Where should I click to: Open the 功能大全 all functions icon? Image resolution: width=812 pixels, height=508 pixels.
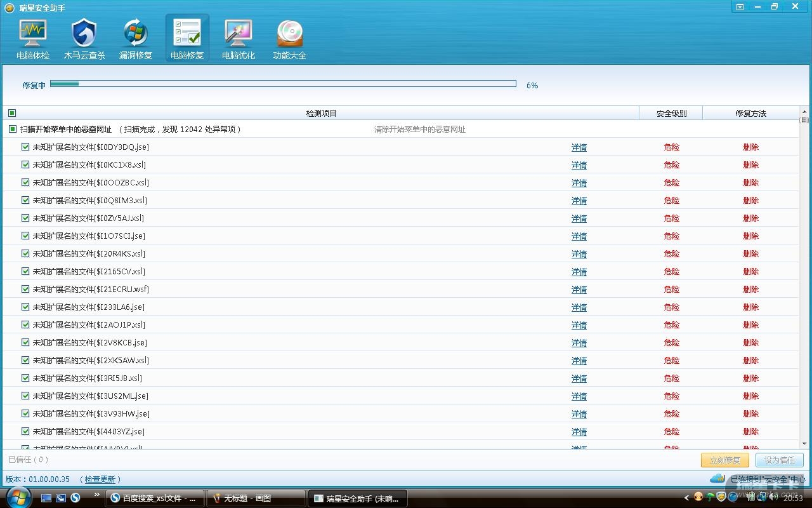[290, 39]
